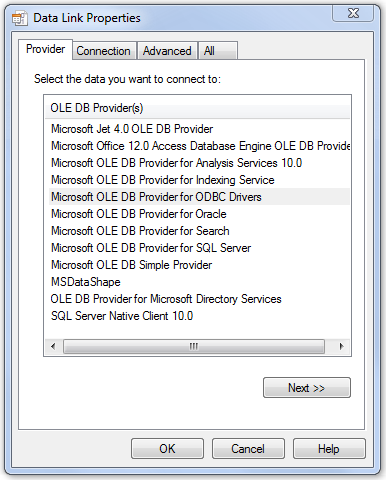Viewport: 386px width, 480px height.
Task: Click the Next >> button
Action: [x=307, y=388]
